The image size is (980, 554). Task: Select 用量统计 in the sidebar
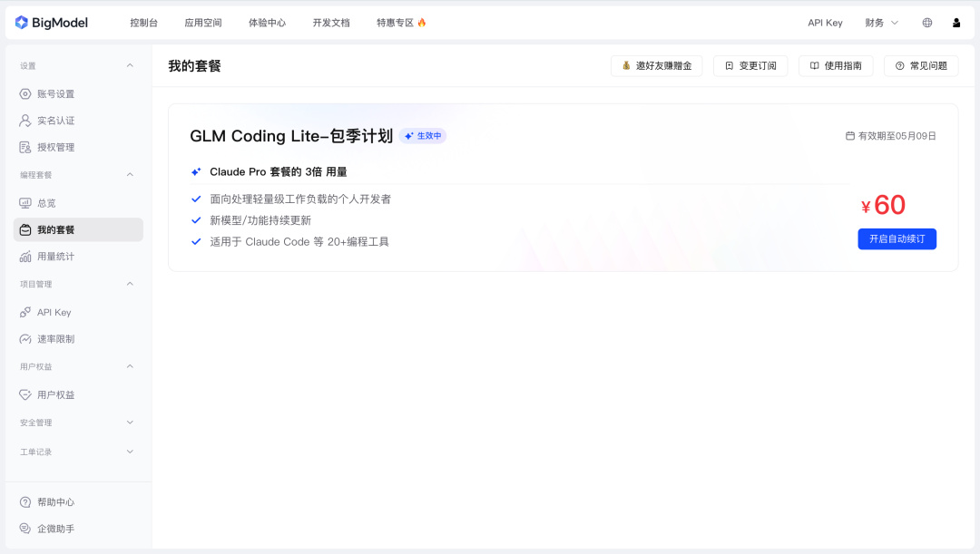coord(78,257)
